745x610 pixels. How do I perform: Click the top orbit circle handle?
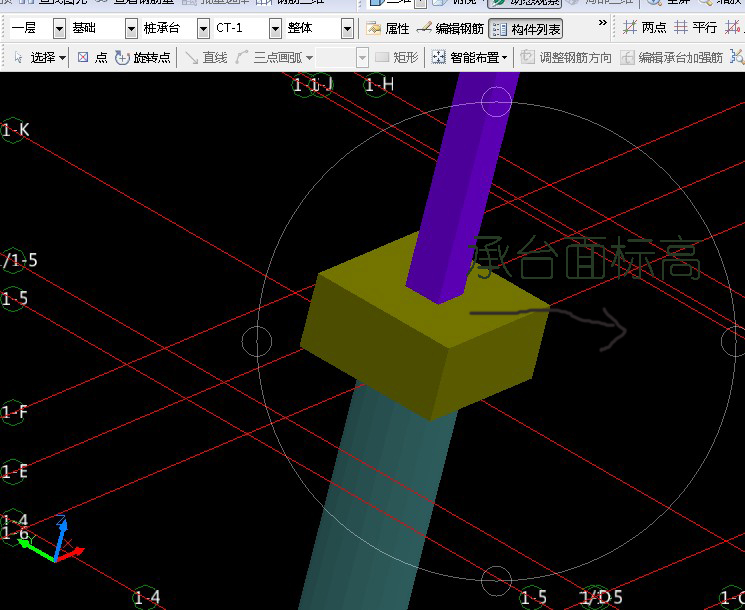pyautogui.click(x=497, y=101)
